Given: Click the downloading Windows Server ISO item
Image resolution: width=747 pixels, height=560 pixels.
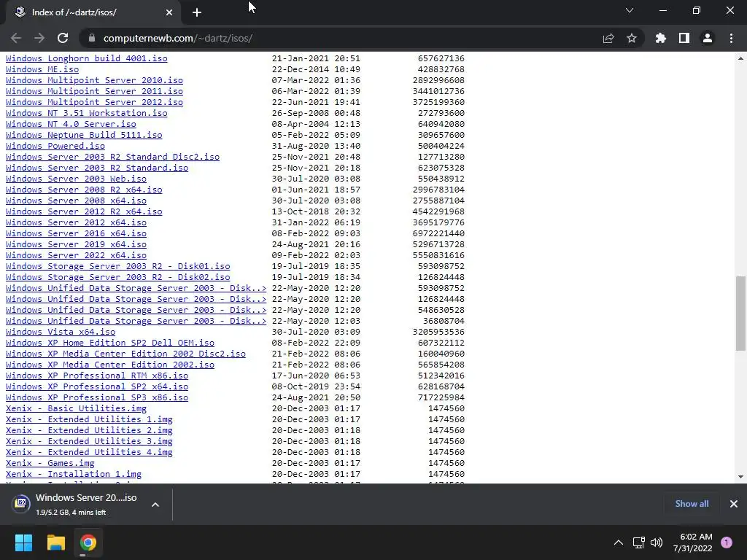Looking at the screenshot, I should pos(76,505).
